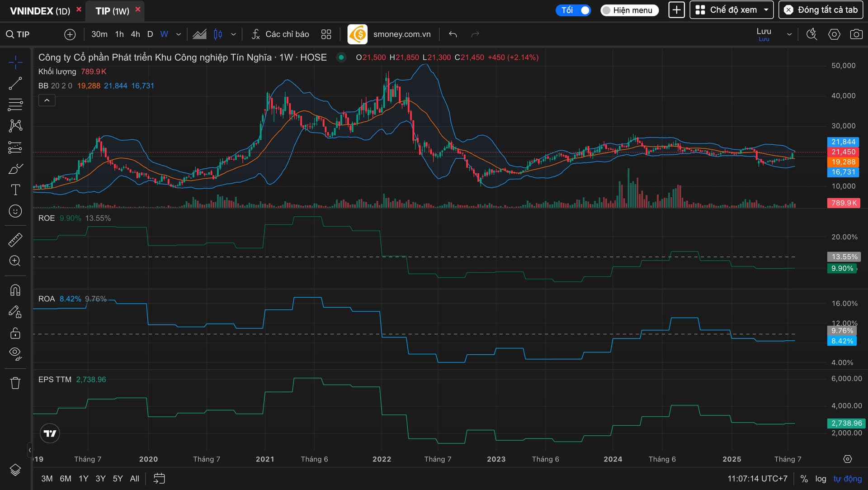Screen dimensions: 868x490
Task: Open Các chỉ báo indicators
Action: [280, 34]
